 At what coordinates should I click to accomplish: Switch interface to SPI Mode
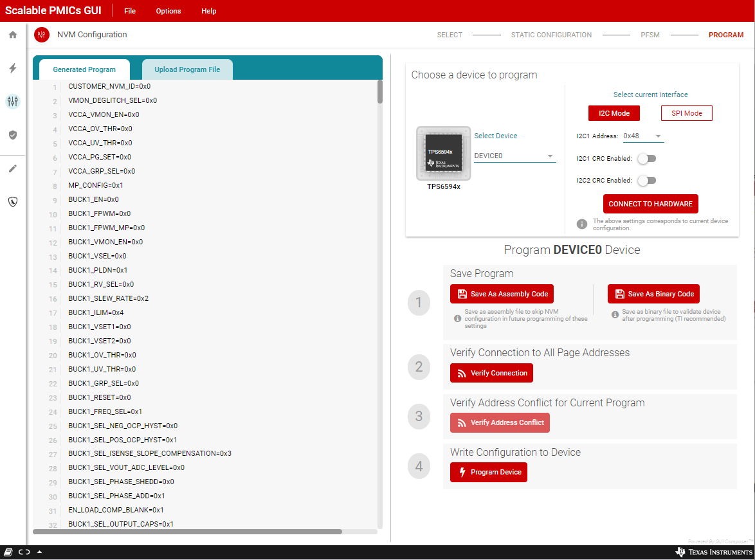click(x=686, y=113)
